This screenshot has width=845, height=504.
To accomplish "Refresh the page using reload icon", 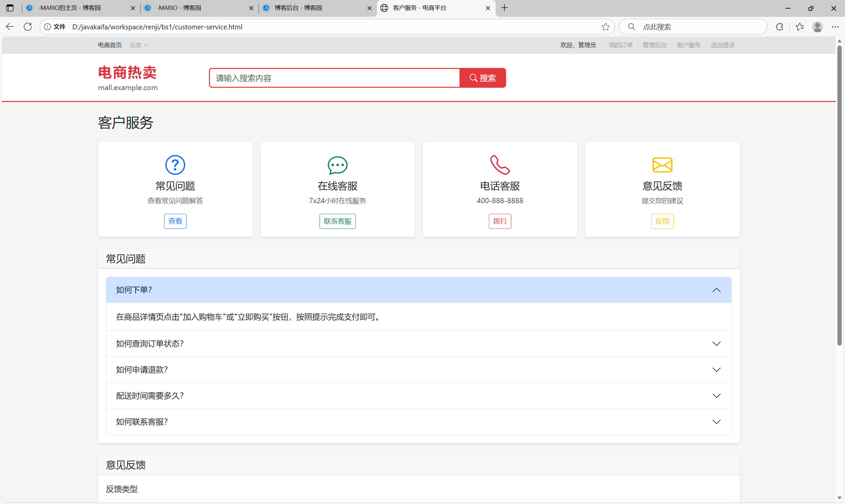I will (x=28, y=27).
